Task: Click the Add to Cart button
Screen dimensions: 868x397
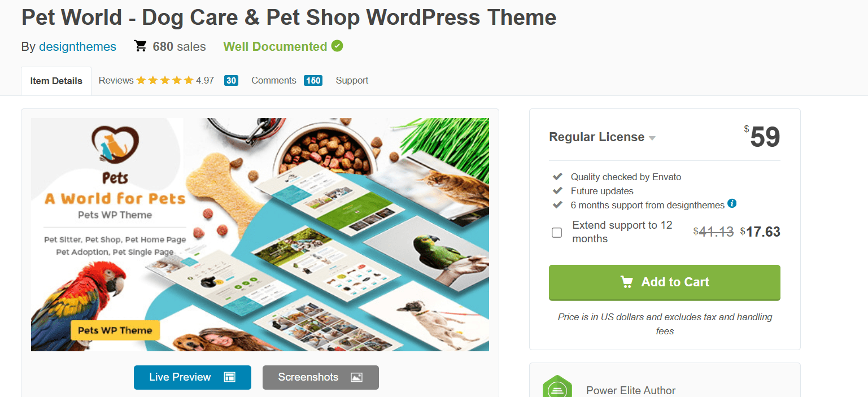Action: pyautogui.click(x=664, y=282)
